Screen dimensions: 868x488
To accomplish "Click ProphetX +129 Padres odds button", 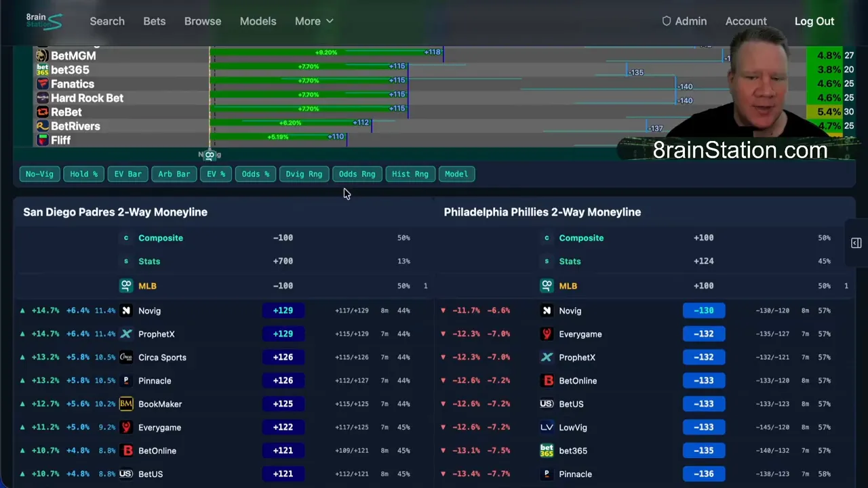I will [x=283, y=334].
